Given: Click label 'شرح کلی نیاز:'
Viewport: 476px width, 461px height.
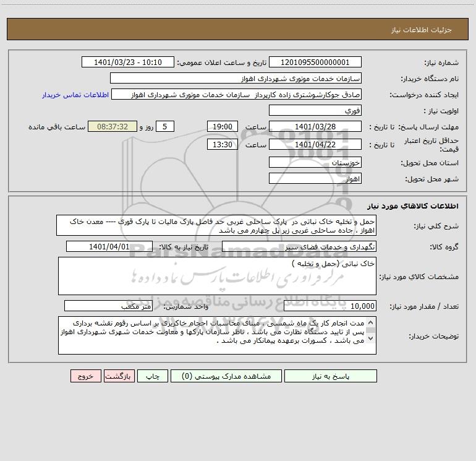Looking at the screenshot, I should tap(436, 226).
